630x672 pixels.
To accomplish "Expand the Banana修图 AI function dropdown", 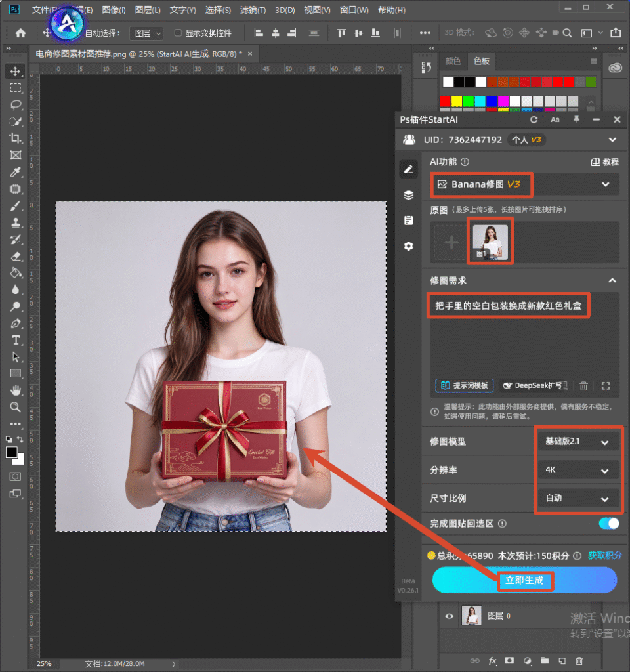I will click(525, 184).
